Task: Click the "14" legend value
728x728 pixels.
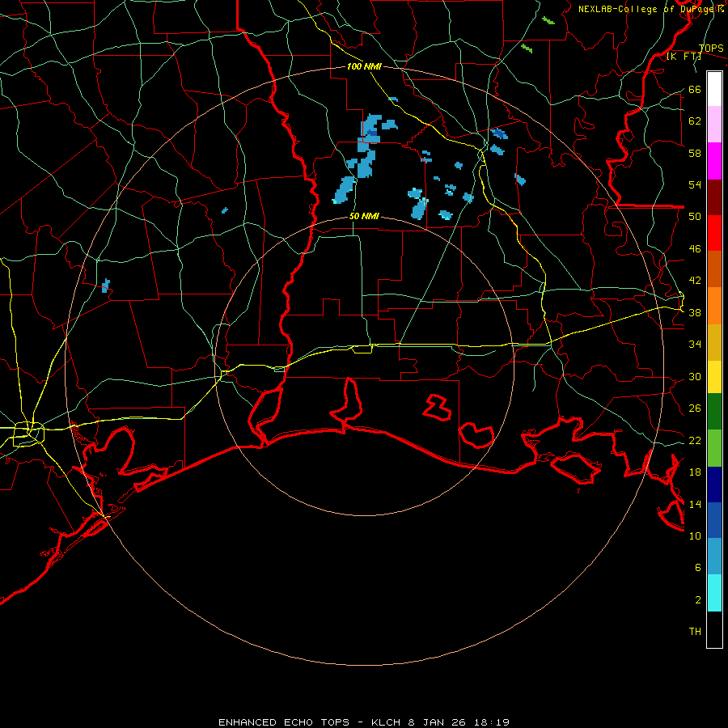Action: coord(695,504)
